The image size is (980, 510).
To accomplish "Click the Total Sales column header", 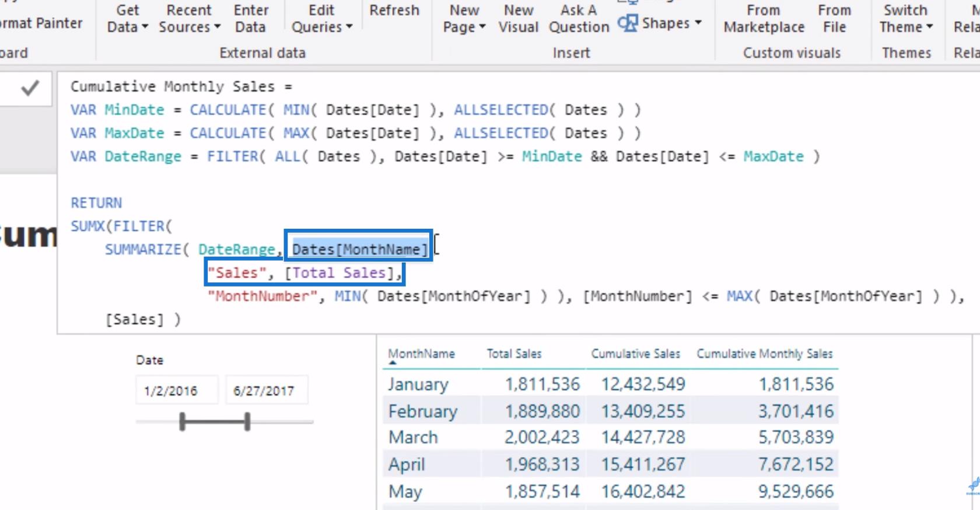I will coord(514,354).
